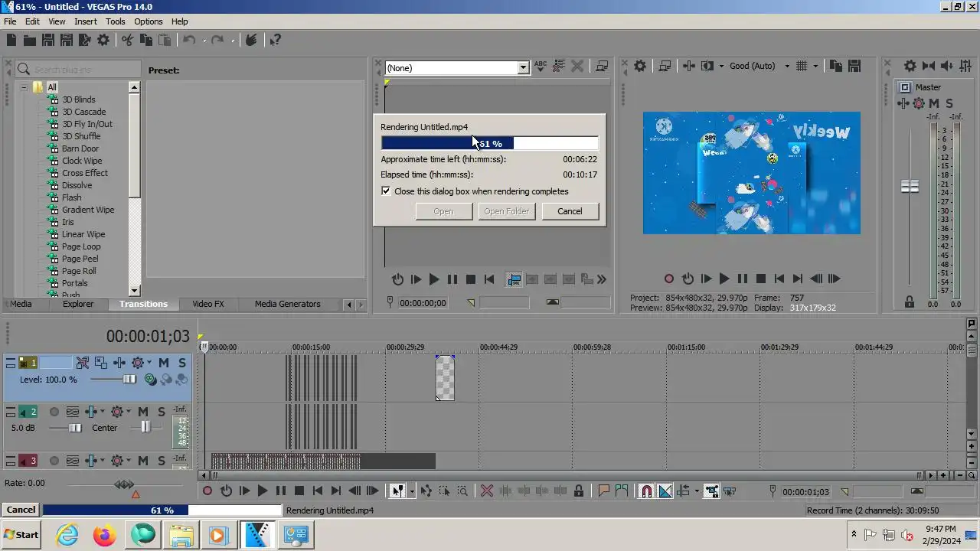Screen dimensions: 980x551
Task: Open the Insert menu
Action: pyautogui.click(x=86, y=21)
